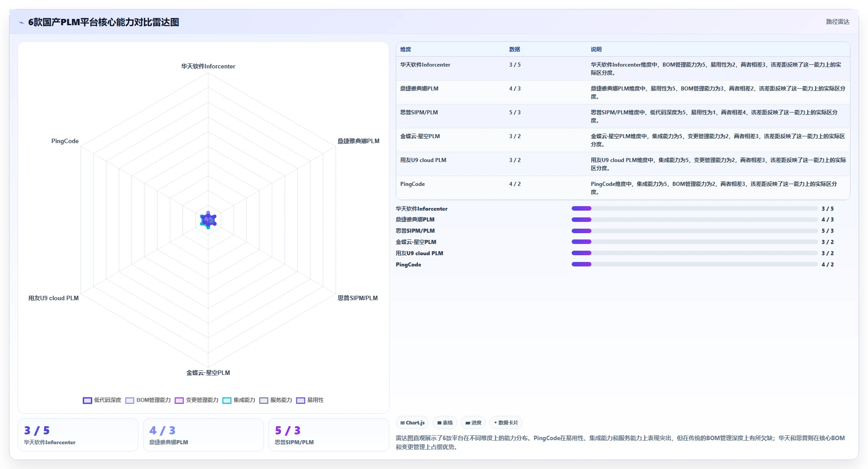The height and width of the screenshot is (469, 868).
Task: Click the 4 / 3 value in the 鼎捷雅典娜PLM table row
Action: pos(515,89)
